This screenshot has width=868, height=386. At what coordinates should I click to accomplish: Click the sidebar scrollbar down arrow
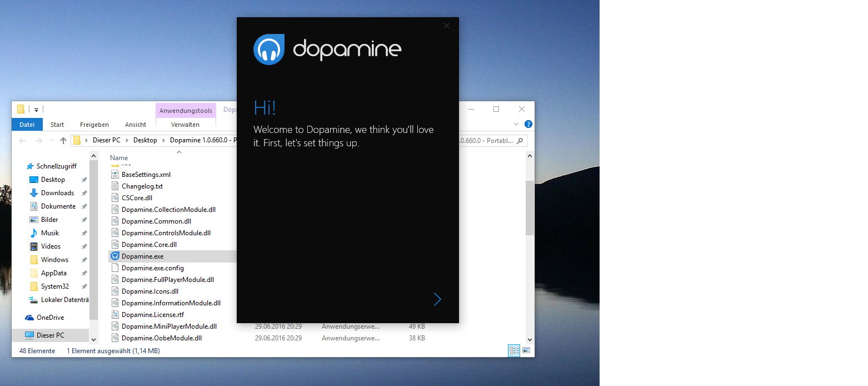click(93, 339)
